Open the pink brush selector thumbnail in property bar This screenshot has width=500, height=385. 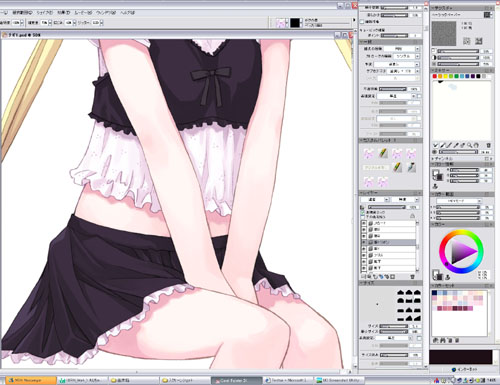click(x=281, y=23)
